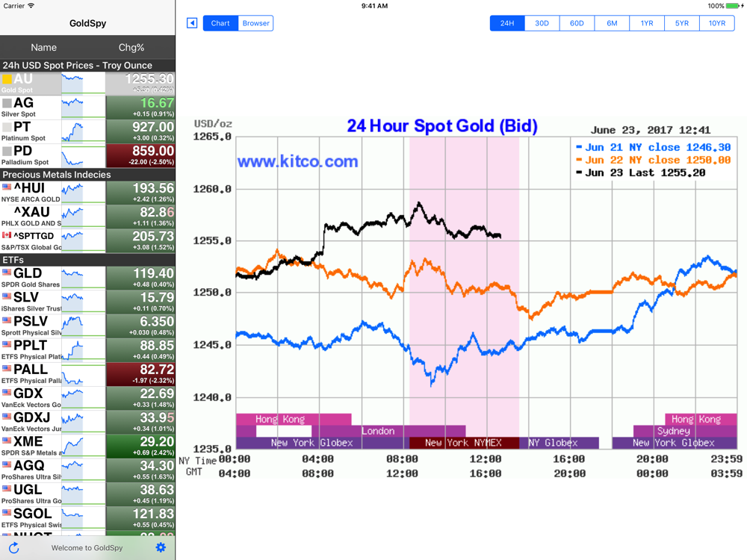Click the XME price 29.20 cell

tap(140, 447)
